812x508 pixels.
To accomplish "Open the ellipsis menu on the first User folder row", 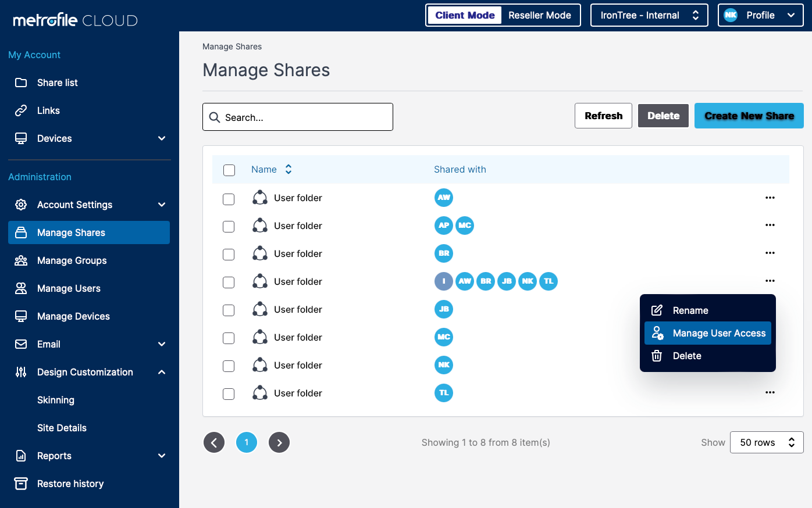I will [x=770, y=198].
